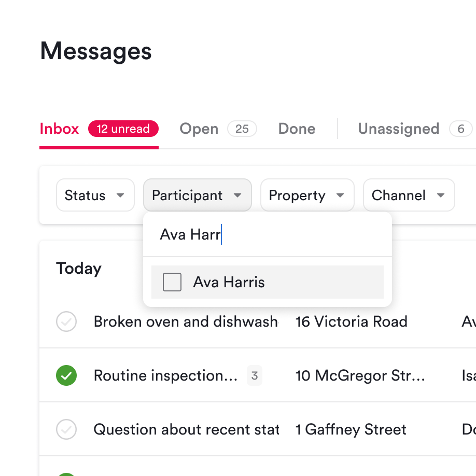This screenshot has height=476, width=476.
Task: Open the Broken oven and dishwasher message
Action: pyautogui.click(x=186, y=321)
